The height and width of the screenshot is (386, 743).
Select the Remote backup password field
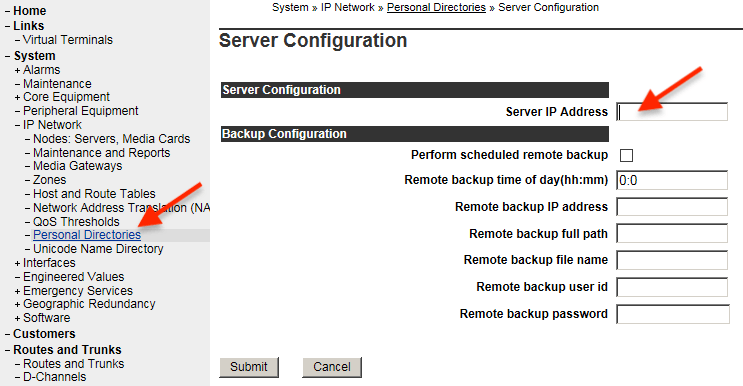click(x=673, y=314)
